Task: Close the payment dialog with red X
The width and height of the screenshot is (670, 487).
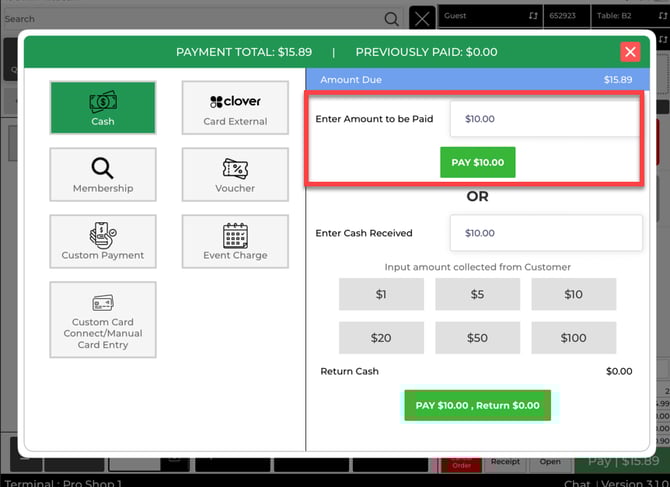Action: pos(630,52)
